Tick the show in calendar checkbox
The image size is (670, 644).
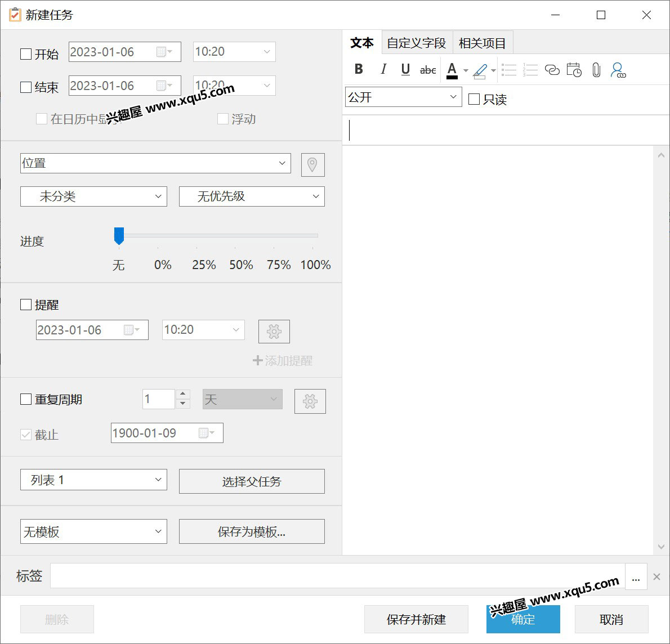[x=42, y=119]
